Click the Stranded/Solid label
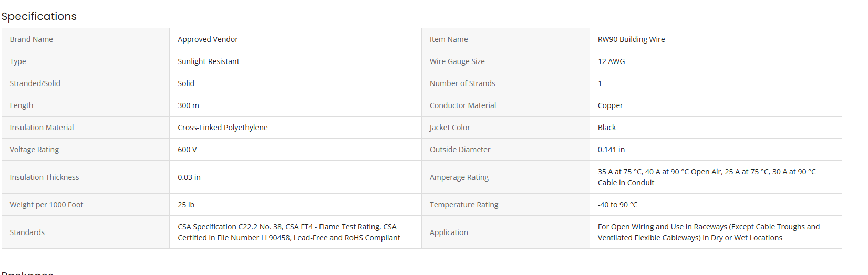The width and height of the screenshot is (868, 275). (x=35, y=83)
